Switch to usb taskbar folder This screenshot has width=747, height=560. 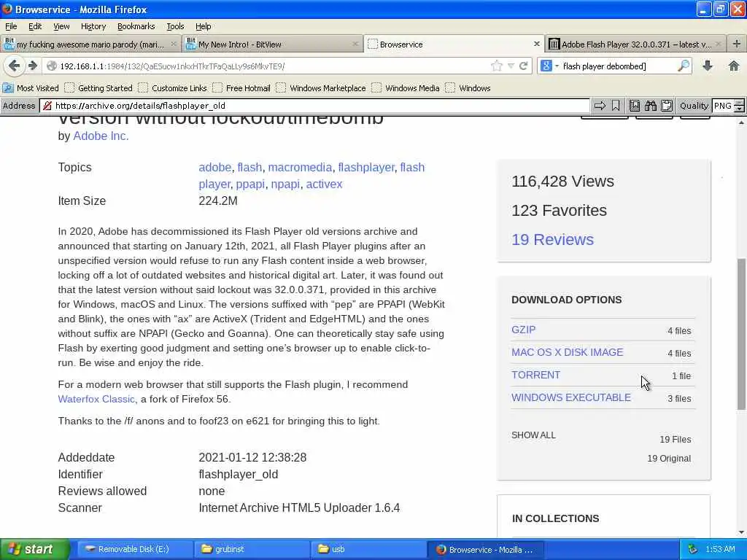click(368, 549)
